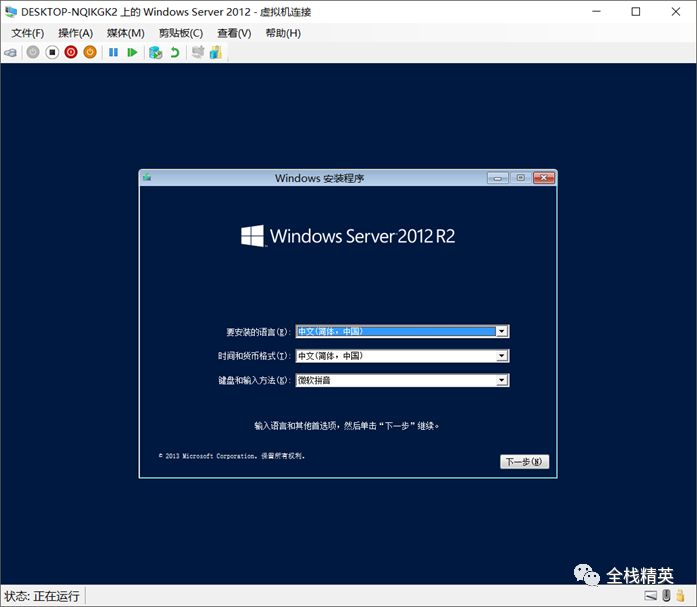The width and height of the screenshot is (697, 607).
Task: Maximize the virtual machine connection window
Action: [636, 12]
